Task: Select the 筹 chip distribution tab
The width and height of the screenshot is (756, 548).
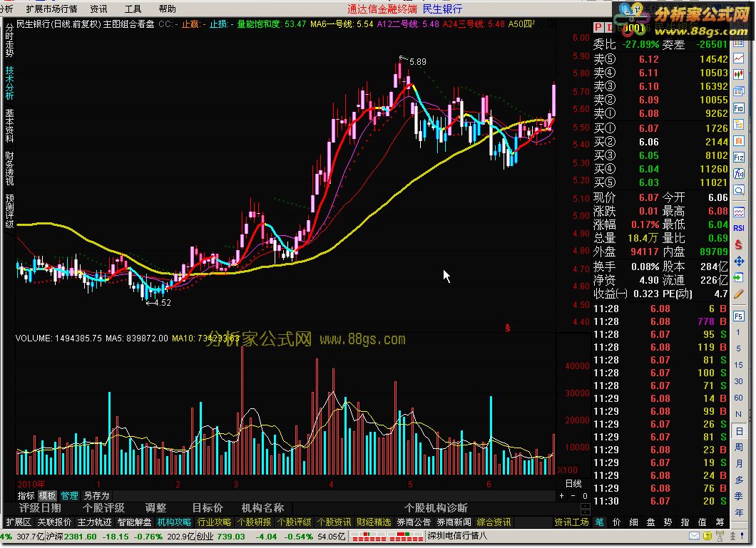Action: [720, 522]
